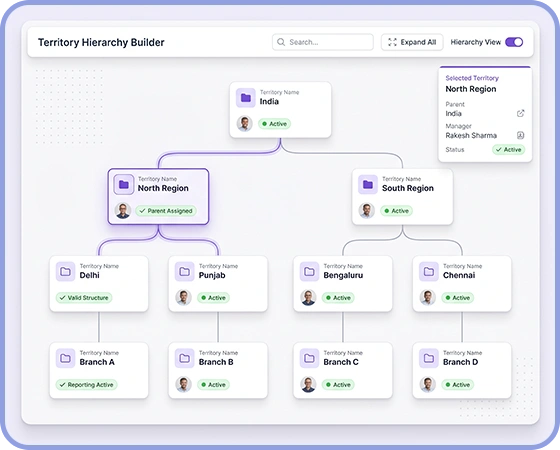560x450 pixels.
Task: Click parent value India in details panel
Action: (453, 114)
